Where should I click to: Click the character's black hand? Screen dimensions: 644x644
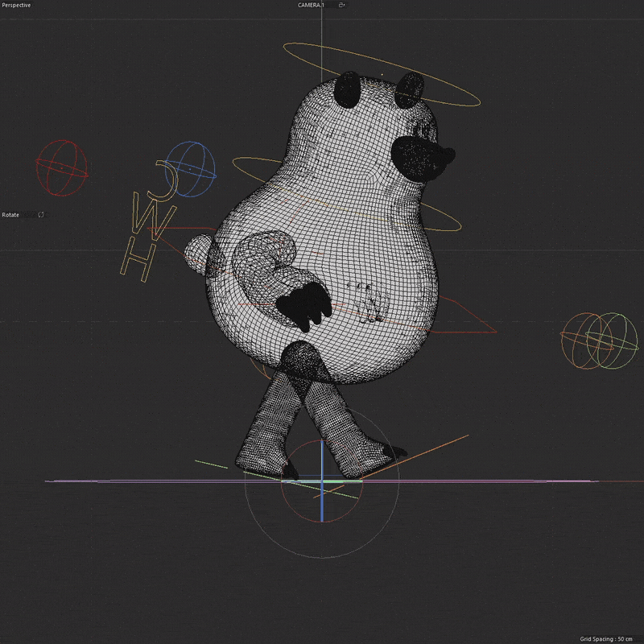point(304,306)
